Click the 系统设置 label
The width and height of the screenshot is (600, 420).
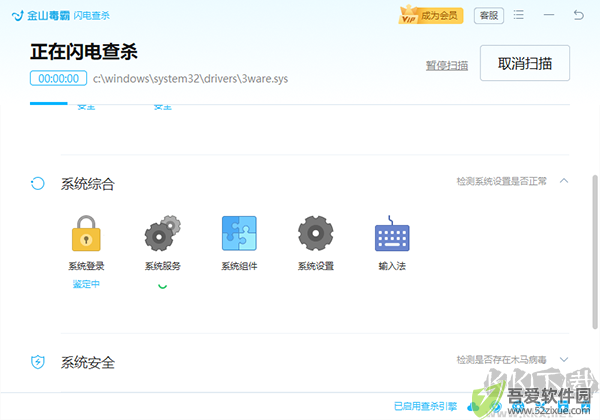tap(316, 266)
